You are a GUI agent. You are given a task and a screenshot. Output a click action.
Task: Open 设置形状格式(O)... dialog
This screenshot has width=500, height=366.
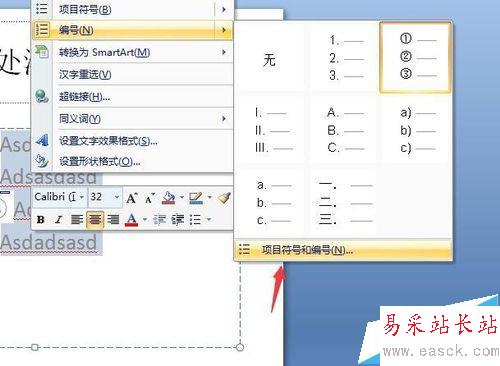coord(132,162)
